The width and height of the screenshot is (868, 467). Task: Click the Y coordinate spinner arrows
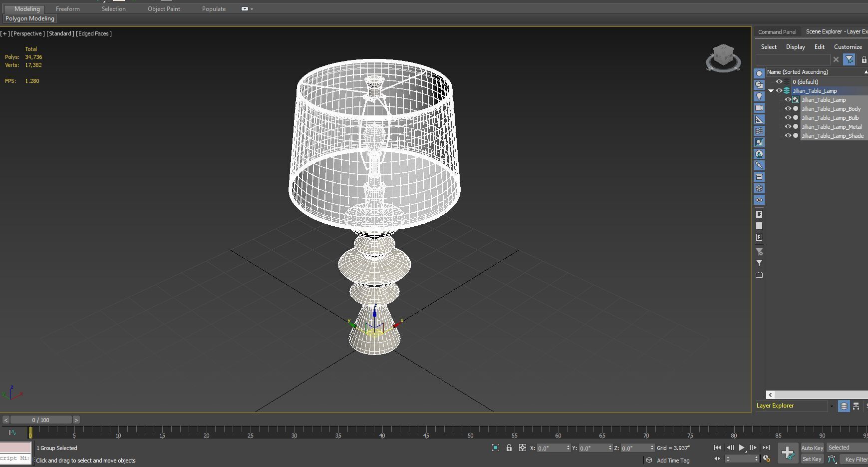pyautogui.click(x=610, y=448)
